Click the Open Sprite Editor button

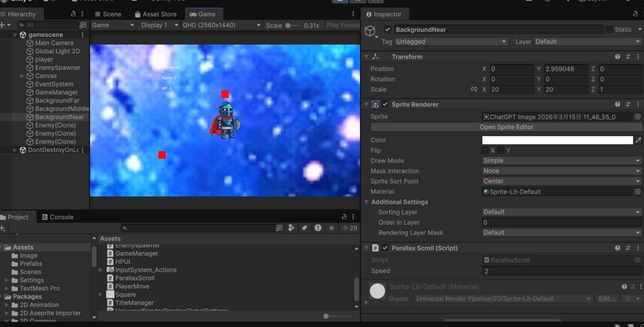(x=506, y=127)
